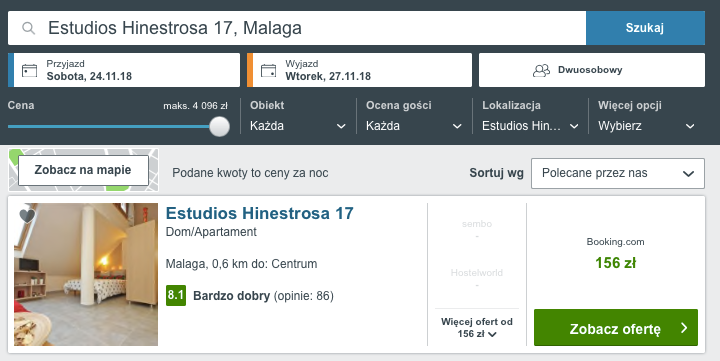720x361 pixels.
Task: Expand the Więcej opcji dropdown
Action: 646,126
